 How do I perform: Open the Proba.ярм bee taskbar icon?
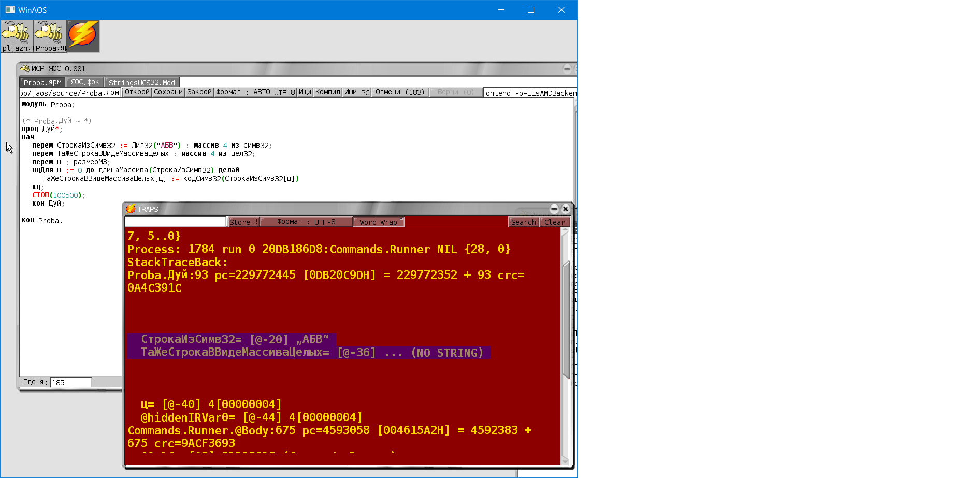coord(50,35)
